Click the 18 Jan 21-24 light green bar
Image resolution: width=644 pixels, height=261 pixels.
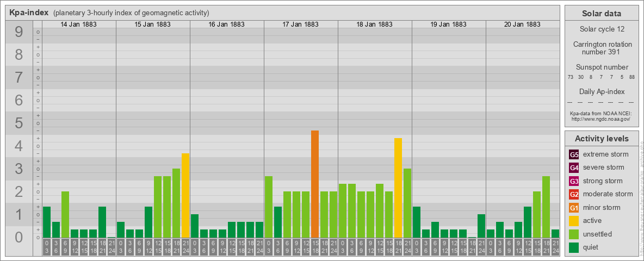coord(407,203)
